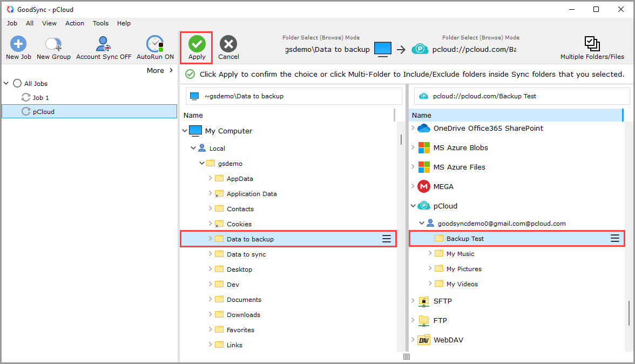The image size is (635, 364).
Task: Click the My Computer monitor icon
Action: 195,131
